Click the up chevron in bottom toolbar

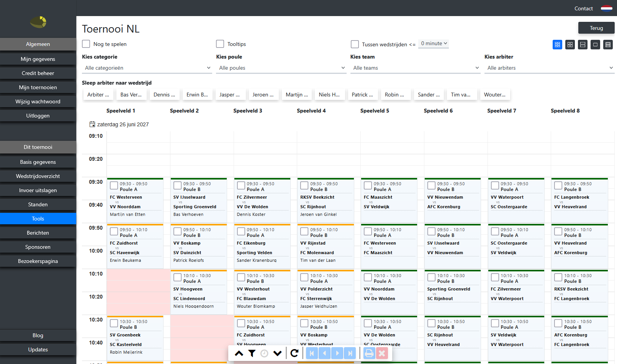click(239, 353)
